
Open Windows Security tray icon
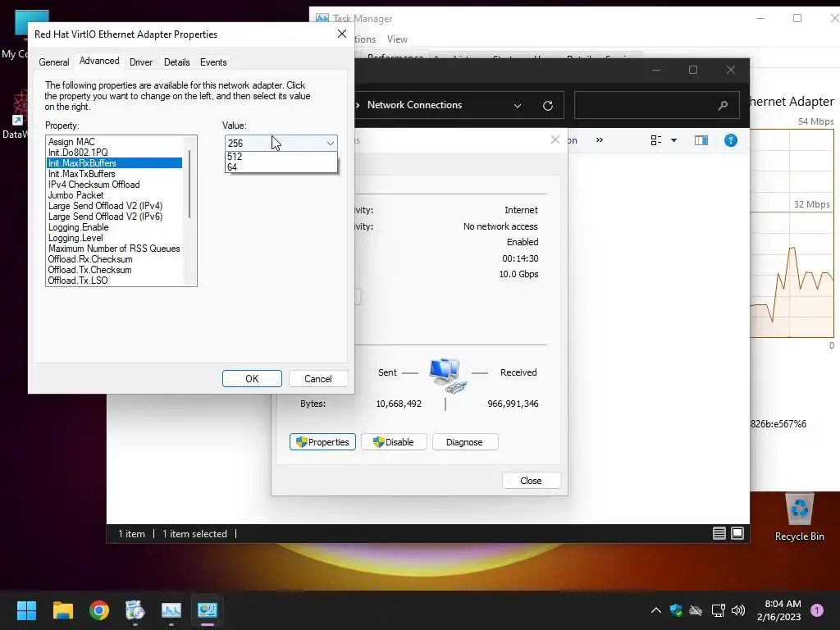(676, 610)
